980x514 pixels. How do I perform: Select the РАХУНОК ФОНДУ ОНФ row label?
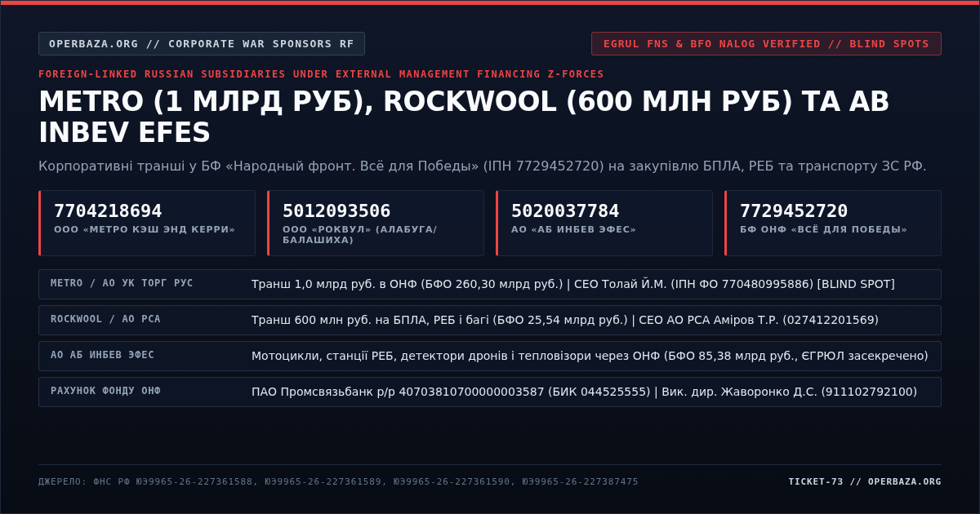tap(105, 391)
